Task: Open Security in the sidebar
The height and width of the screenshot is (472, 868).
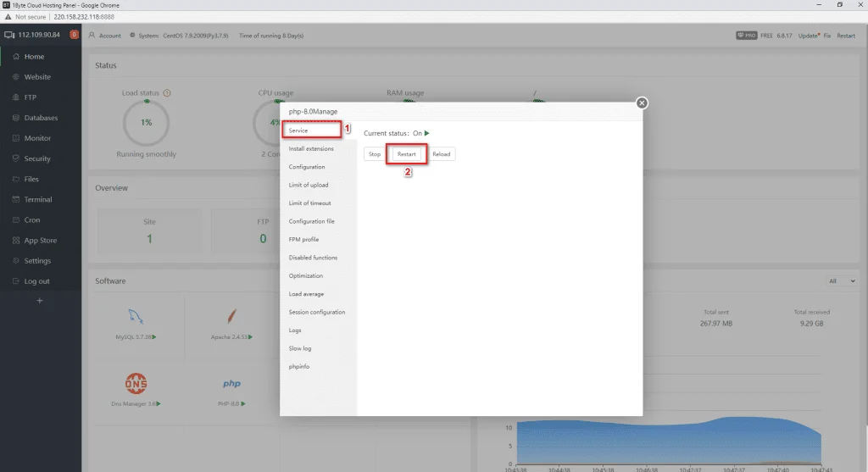Action: (36, 158)
